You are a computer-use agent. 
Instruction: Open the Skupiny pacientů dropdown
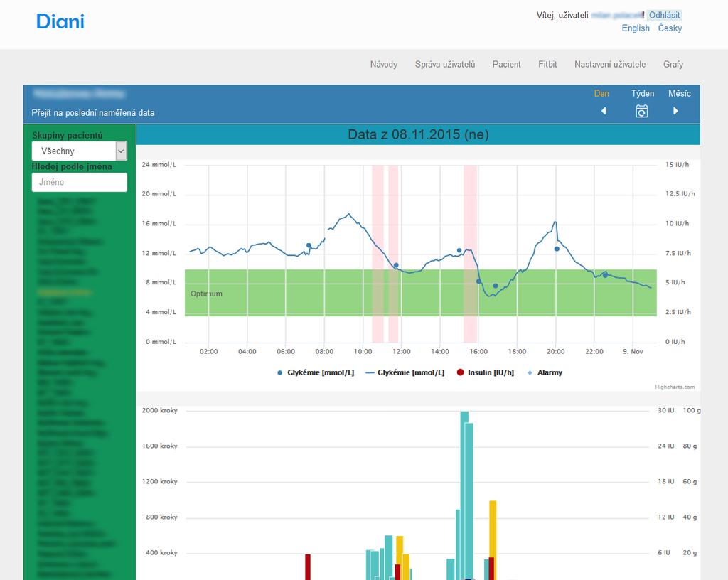[80, 151]
